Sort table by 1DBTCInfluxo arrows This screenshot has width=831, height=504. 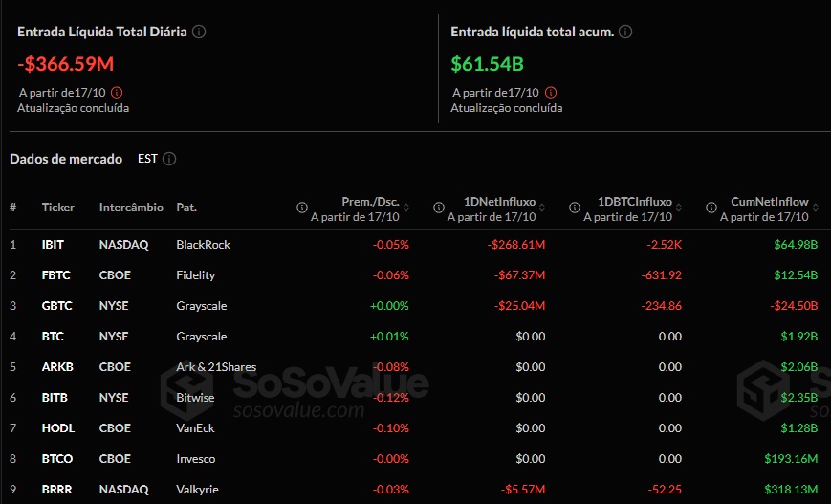[678, 208]
